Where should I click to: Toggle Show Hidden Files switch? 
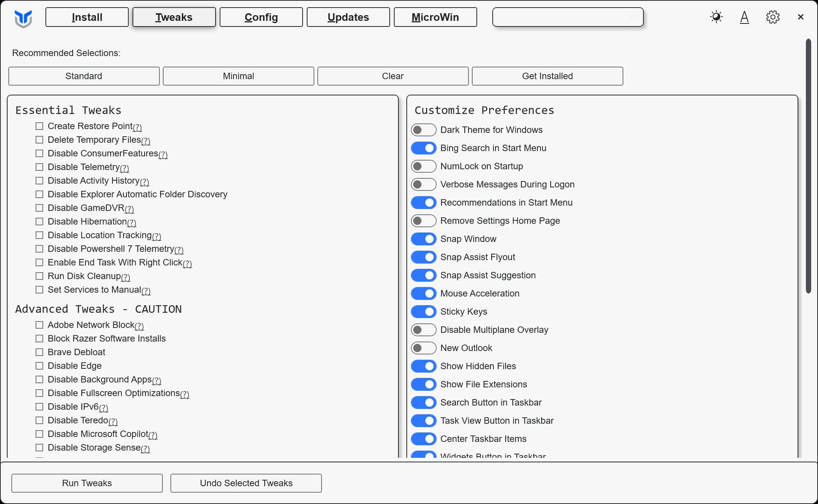tap(424, 366)
